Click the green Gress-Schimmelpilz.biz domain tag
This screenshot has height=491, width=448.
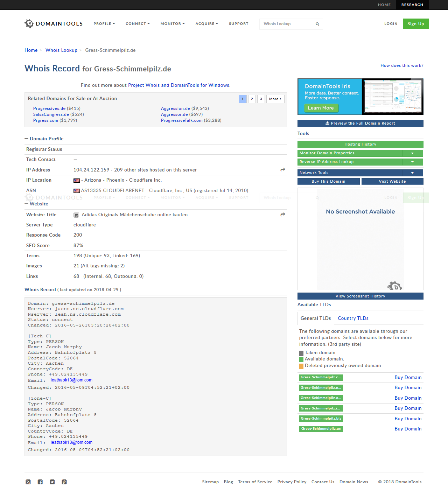321,419
